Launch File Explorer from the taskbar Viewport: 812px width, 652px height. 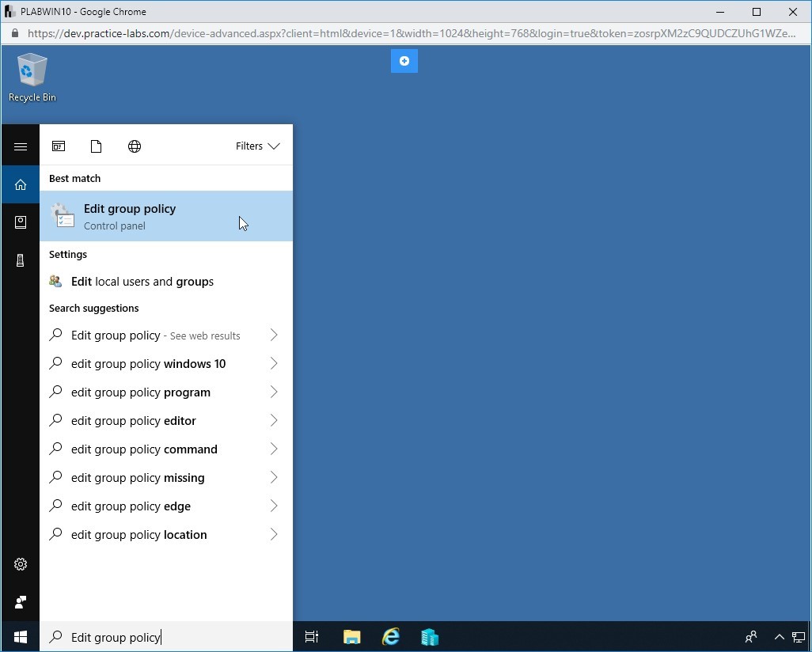pos(351,636)
